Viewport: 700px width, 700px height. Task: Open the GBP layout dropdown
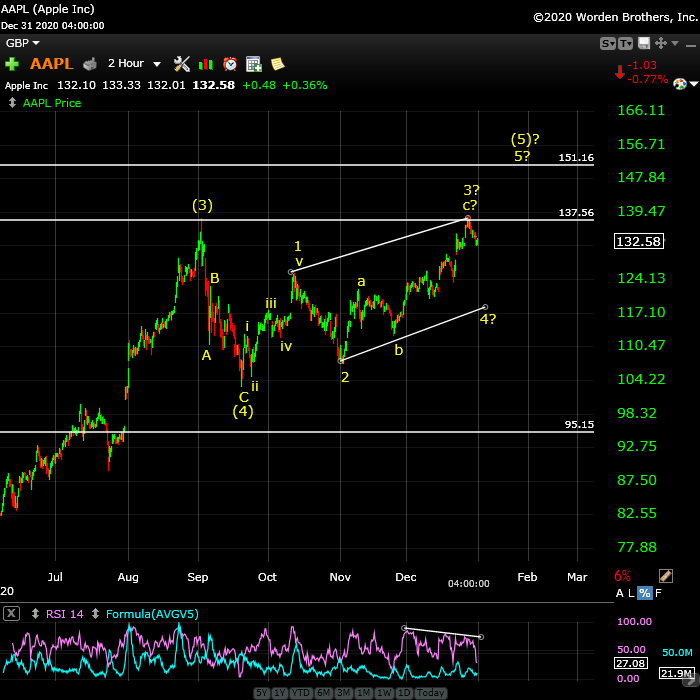point(22,43)
